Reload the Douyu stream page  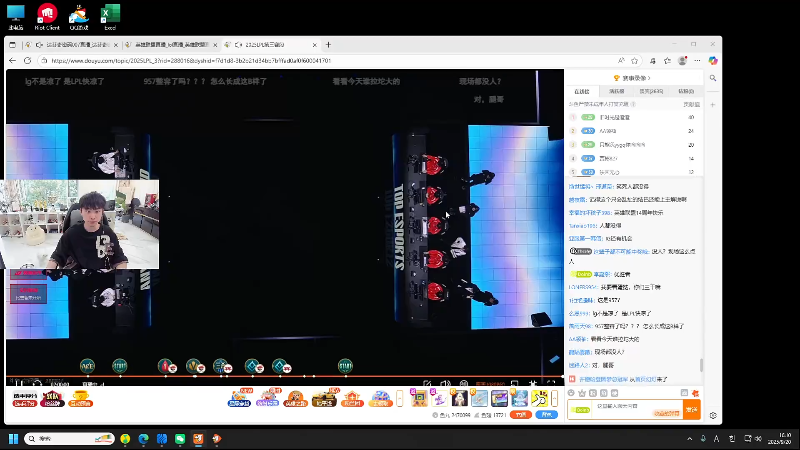[x=28, y=60]
